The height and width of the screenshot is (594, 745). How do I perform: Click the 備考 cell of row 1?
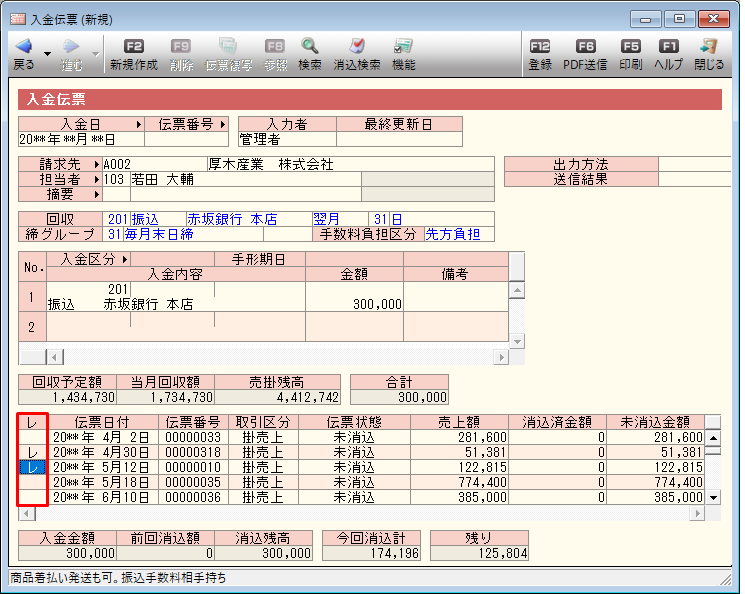coord(456,297)
